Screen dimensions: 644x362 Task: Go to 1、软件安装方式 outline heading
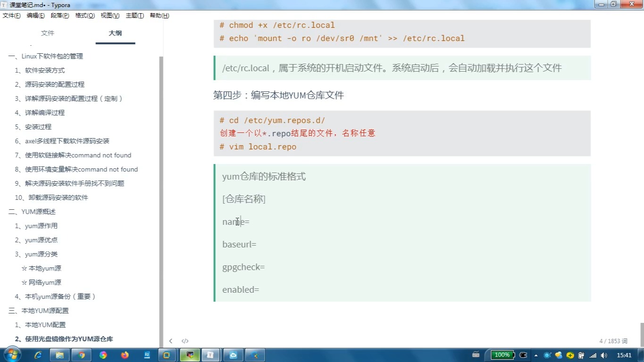tap(40, 70)
